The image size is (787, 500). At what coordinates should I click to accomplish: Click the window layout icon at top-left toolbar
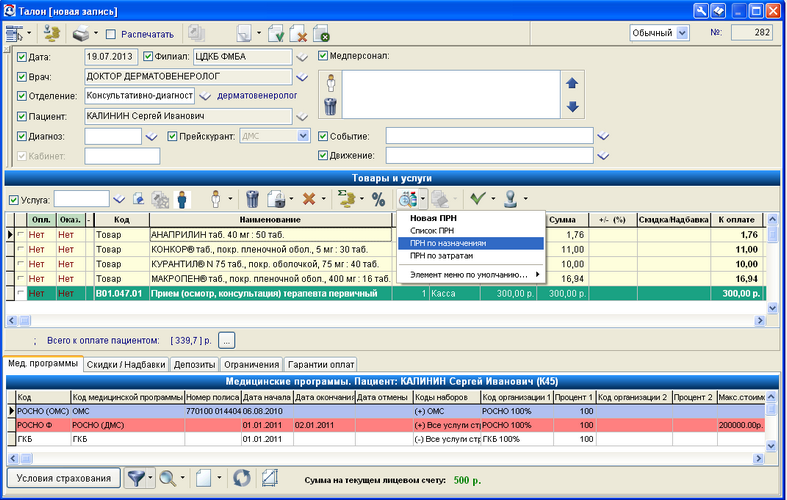tap(14, 34)
